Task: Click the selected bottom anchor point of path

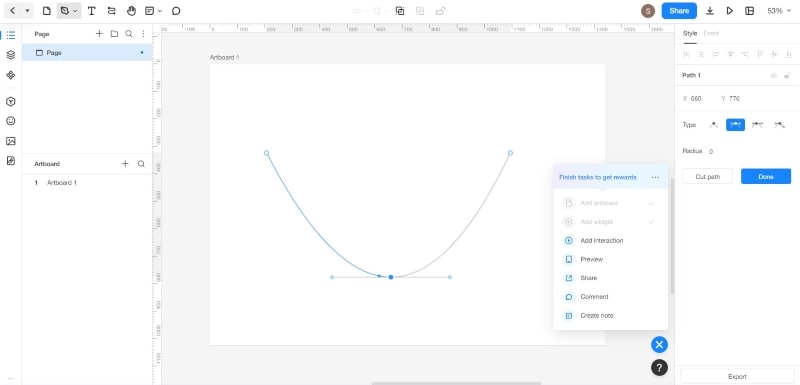Action: (x=391, y=277)
